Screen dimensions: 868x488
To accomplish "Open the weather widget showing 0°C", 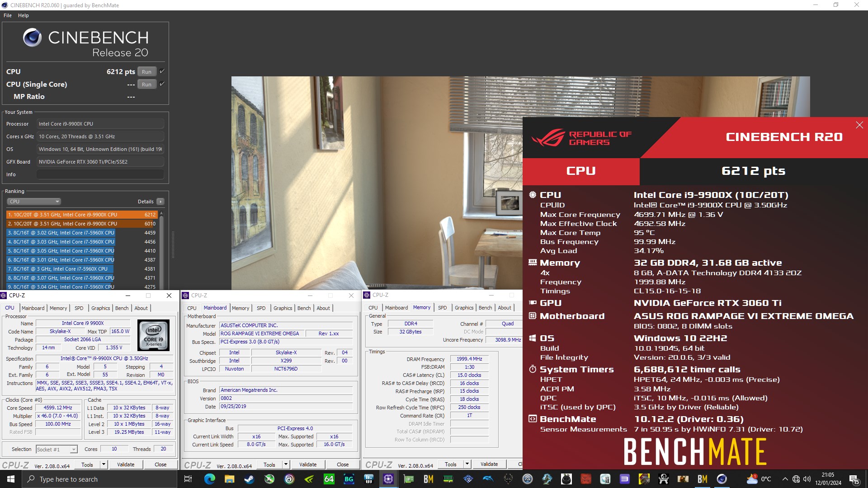I will pos(759,479).
